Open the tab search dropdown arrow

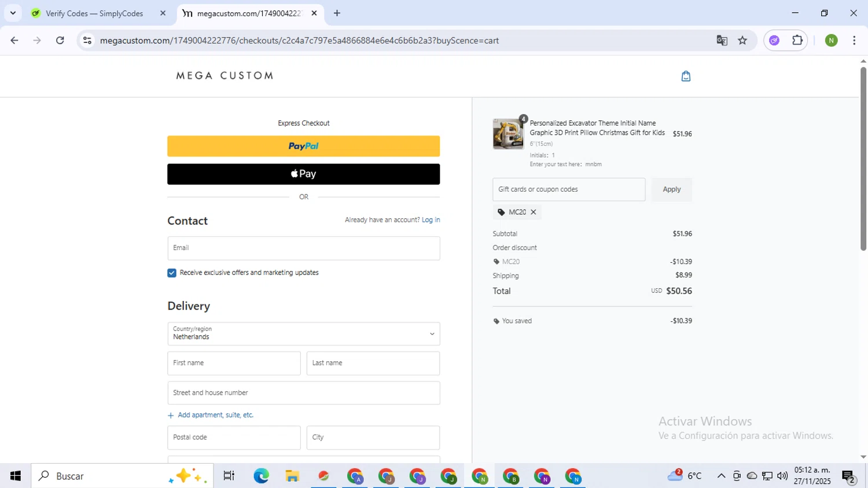[x=13, y=13]
